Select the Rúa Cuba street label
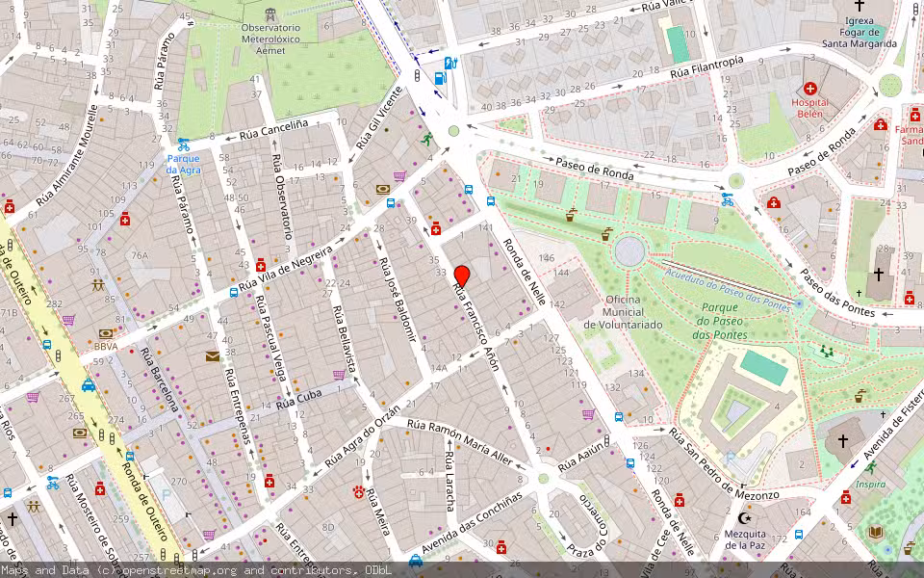Viewport: 924px width, 578px height. click(x=299, y=400)
